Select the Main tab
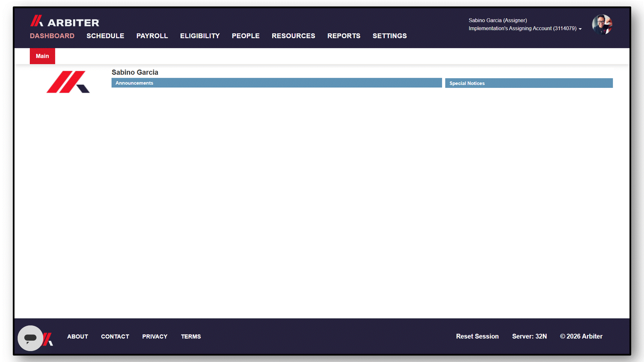 point(42,56)
